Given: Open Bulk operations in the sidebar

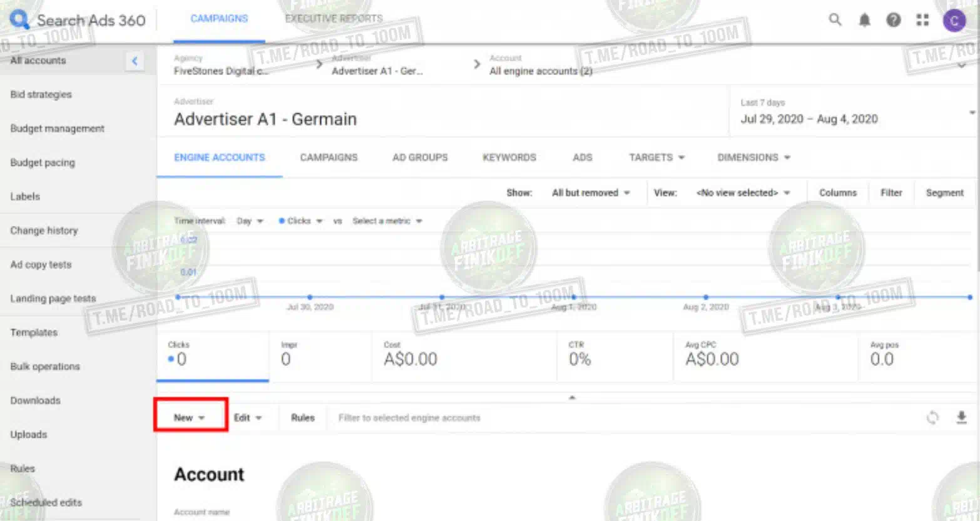Looking at the screenshot, I should point(45,367).
